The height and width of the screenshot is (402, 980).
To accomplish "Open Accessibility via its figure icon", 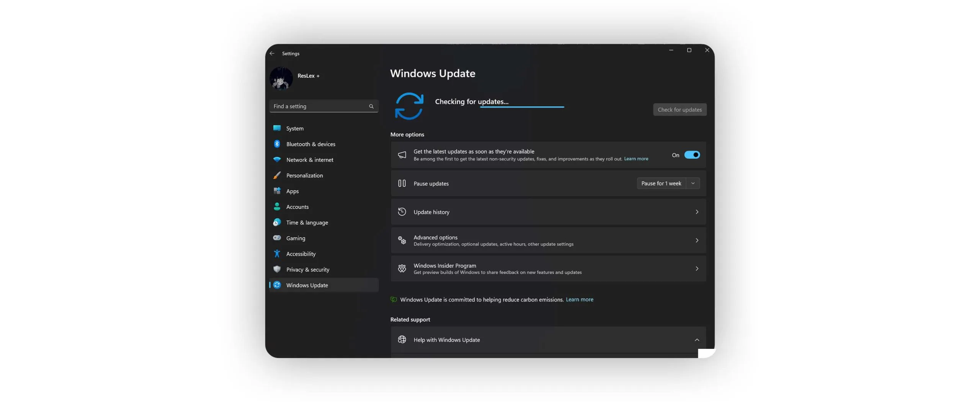I will 277,254.
